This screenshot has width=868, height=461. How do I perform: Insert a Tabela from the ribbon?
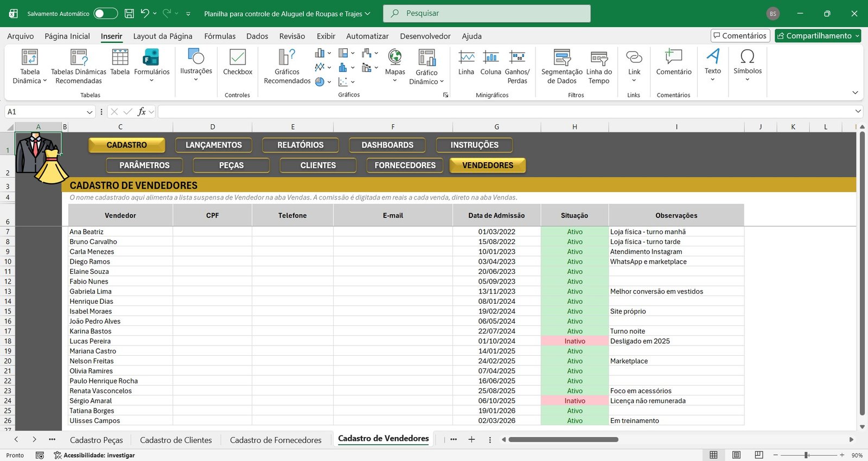tap(120, 62)
